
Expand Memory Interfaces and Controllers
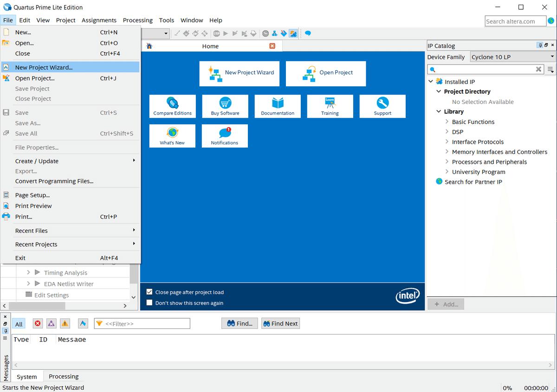(x=447, y=152)
